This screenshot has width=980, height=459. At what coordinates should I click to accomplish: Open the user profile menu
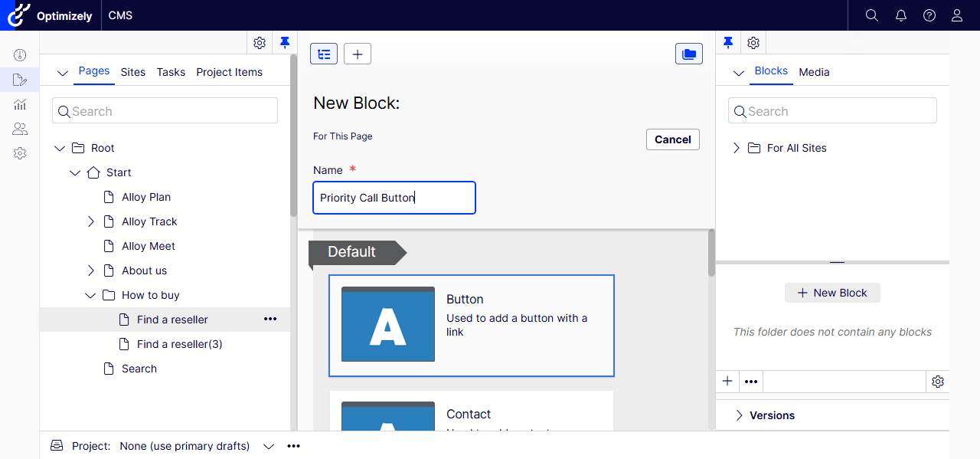pos(957,15)
